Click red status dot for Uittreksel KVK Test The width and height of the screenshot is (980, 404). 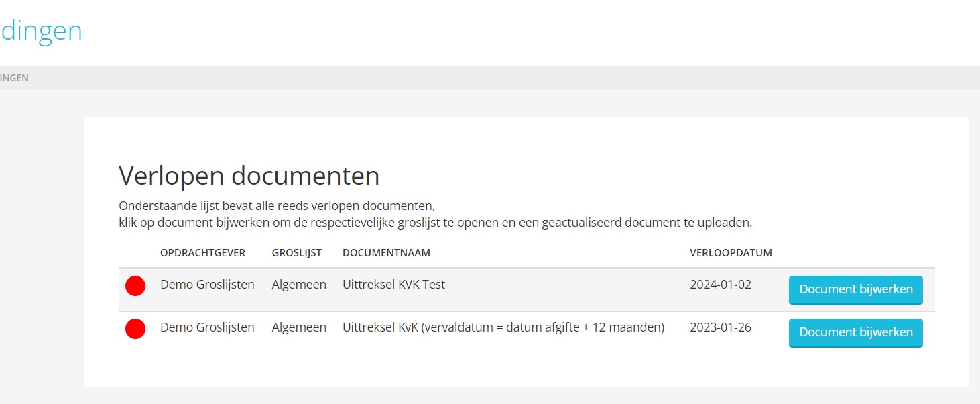tap(135, 286)
